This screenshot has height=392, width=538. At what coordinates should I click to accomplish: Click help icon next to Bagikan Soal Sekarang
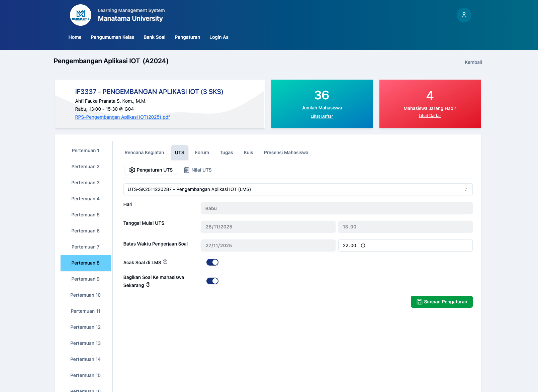pyautogui.click(x=148, y=285)
